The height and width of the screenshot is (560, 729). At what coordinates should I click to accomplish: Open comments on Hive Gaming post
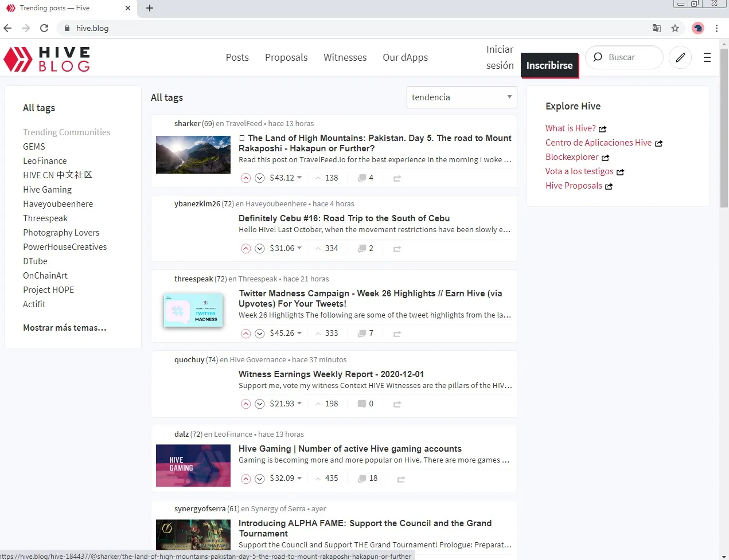367,478
